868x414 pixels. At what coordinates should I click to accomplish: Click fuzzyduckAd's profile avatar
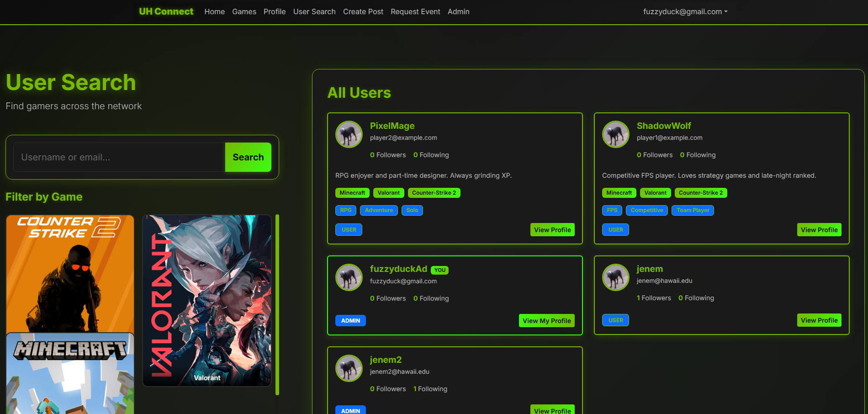[349, 277]
